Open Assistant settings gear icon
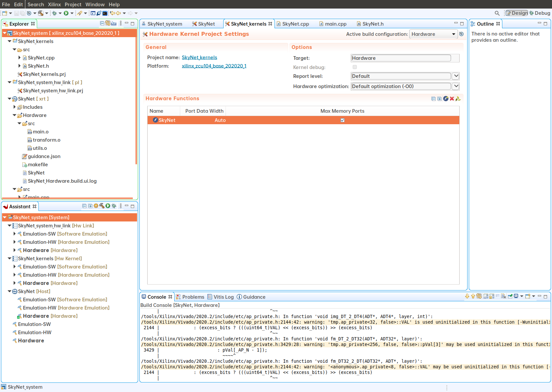552x392 pixels. 96,206
